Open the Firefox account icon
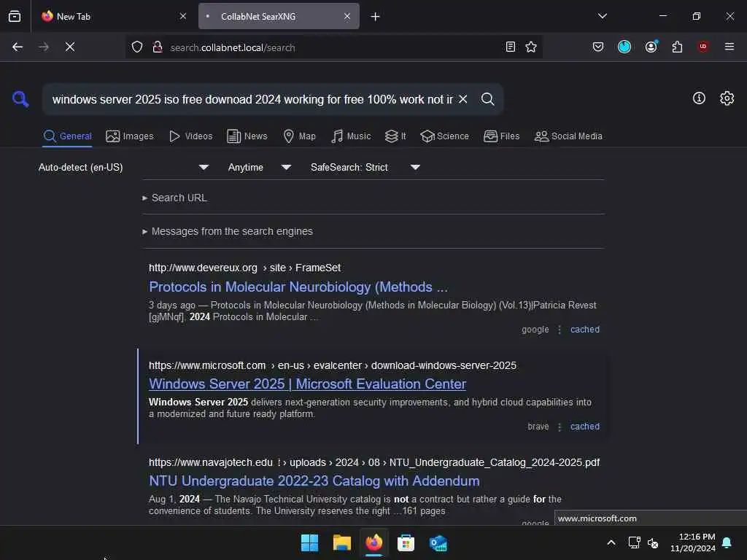This screenshot has height=560, width=747. click(651, 47)
